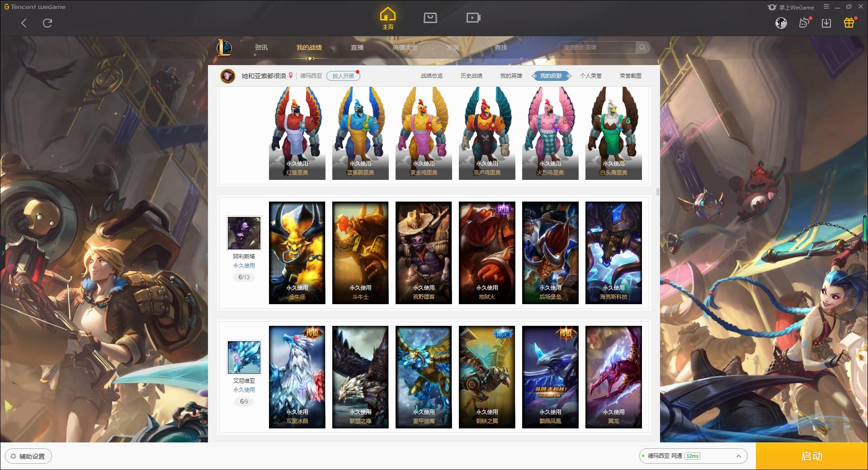This screenshot has height=470, width=868.
Task: Open the 辅助设置 settings button
Action: (28, 456)
